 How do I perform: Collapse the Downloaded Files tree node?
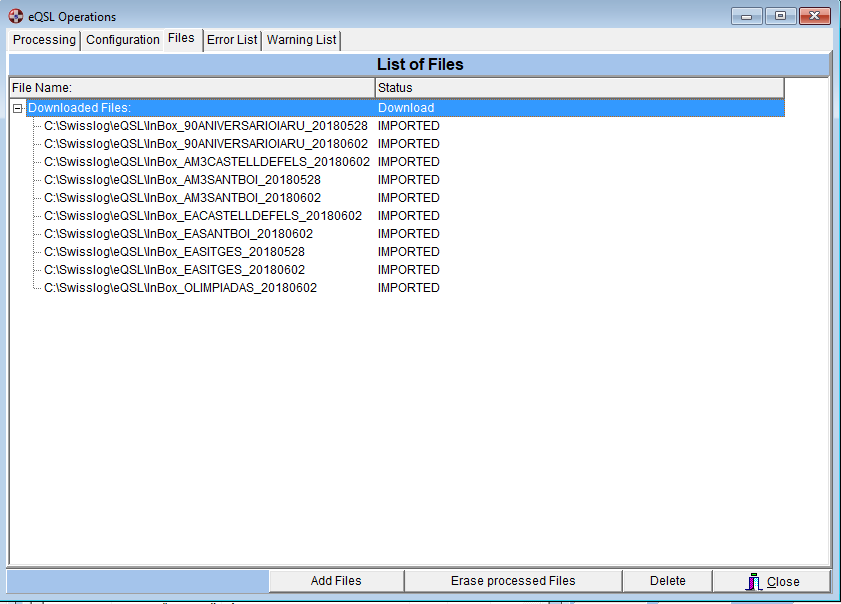tap(18, 108)
